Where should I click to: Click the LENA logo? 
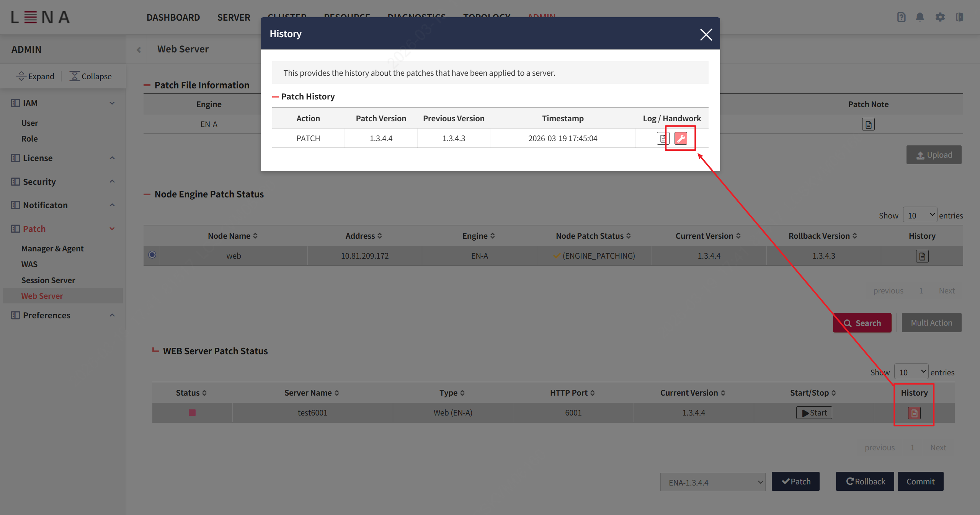click(40, 17)
